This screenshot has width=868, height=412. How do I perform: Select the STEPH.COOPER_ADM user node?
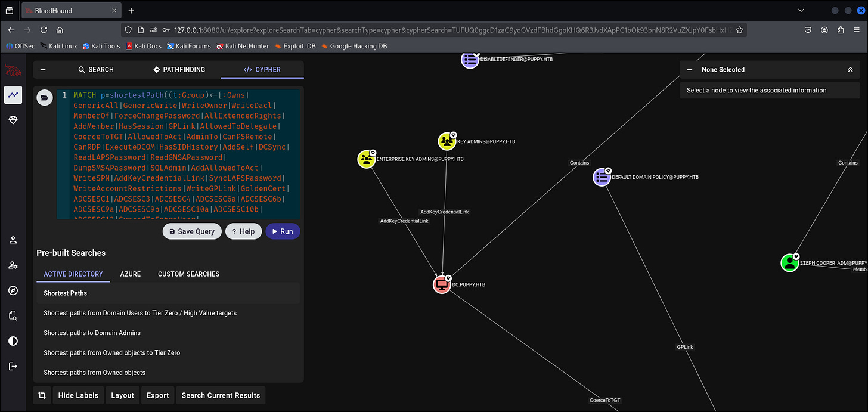click(790, 262)
